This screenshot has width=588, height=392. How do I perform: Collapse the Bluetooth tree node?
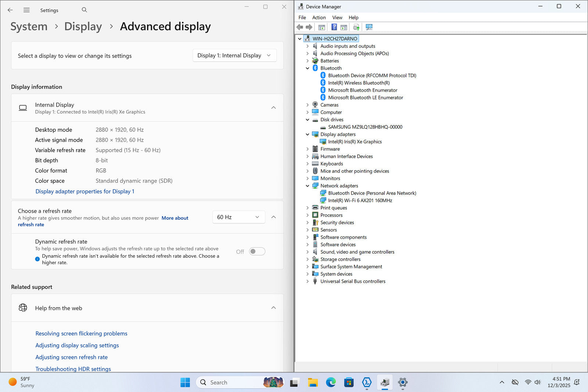(308, 68)
